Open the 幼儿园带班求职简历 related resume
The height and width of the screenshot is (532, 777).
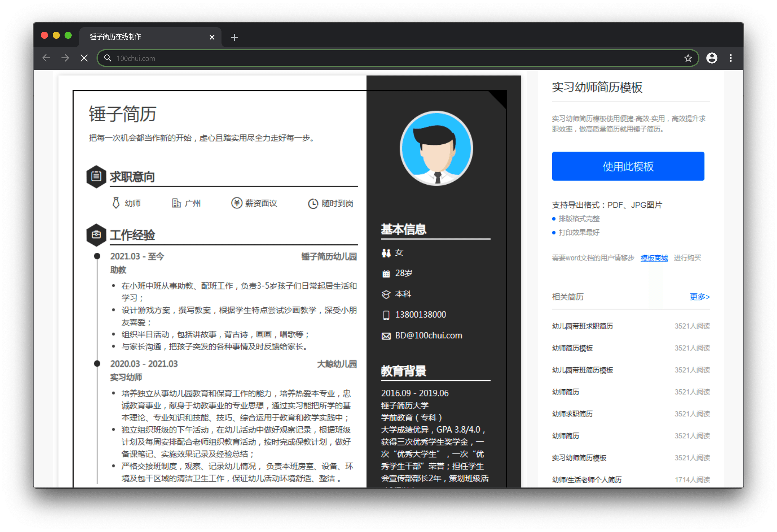[582, 326]
